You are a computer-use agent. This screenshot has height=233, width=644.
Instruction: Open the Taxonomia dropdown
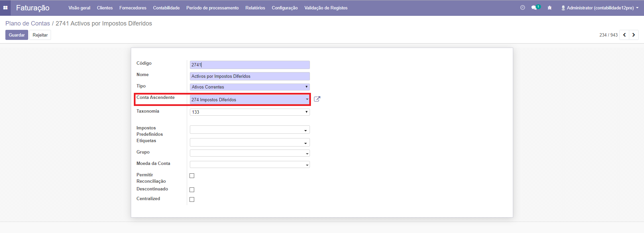coord(250,112)
